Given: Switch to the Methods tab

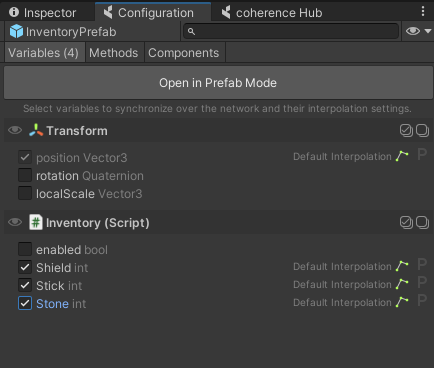Looking at the screenshot, I should [114, 53].
